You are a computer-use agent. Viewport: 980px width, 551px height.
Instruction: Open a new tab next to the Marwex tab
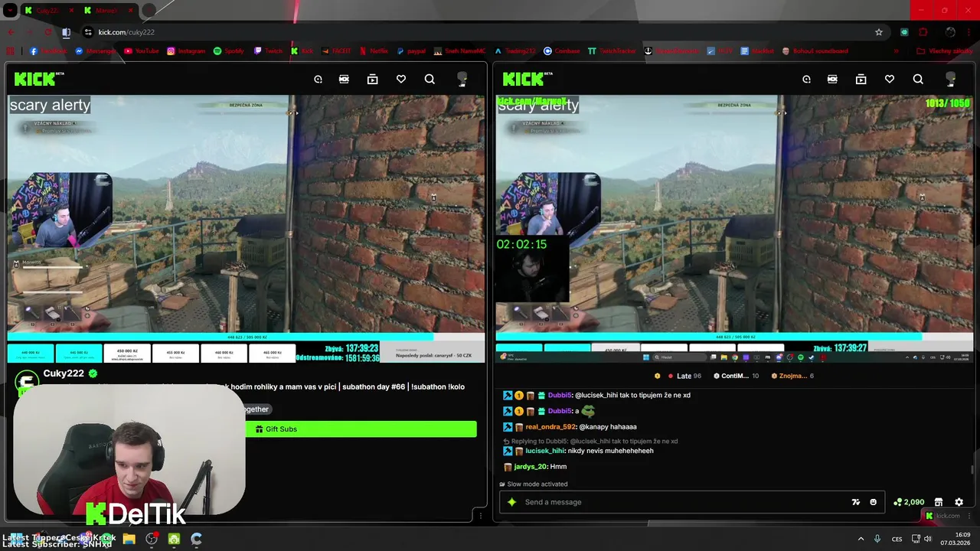pos(149,11)
